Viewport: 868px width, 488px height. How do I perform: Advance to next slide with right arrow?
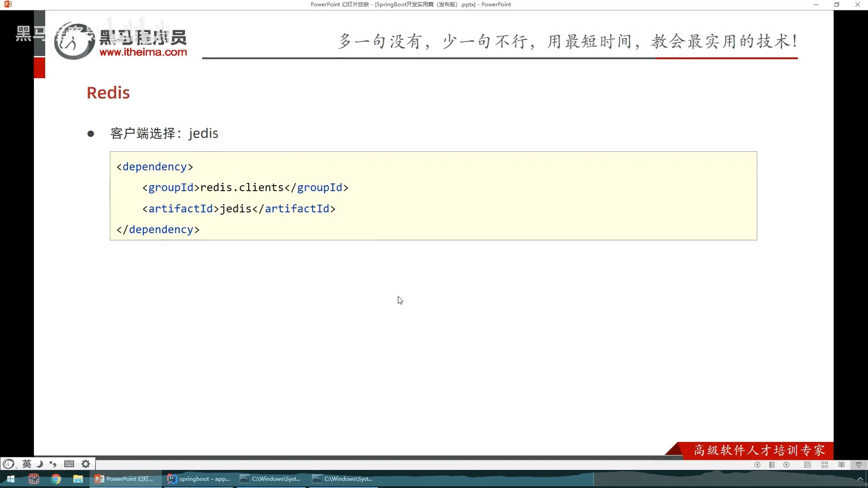click(x=787, y=465)
